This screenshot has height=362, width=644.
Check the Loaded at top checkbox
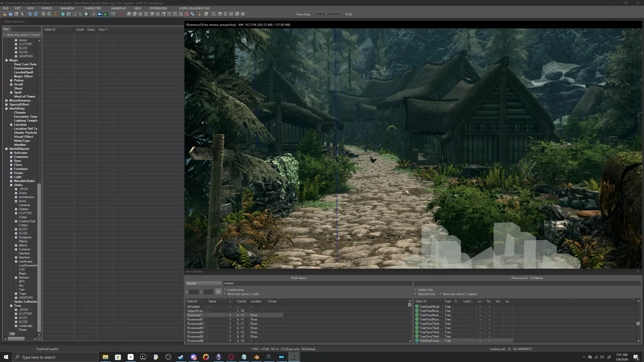tap(225, 290)
